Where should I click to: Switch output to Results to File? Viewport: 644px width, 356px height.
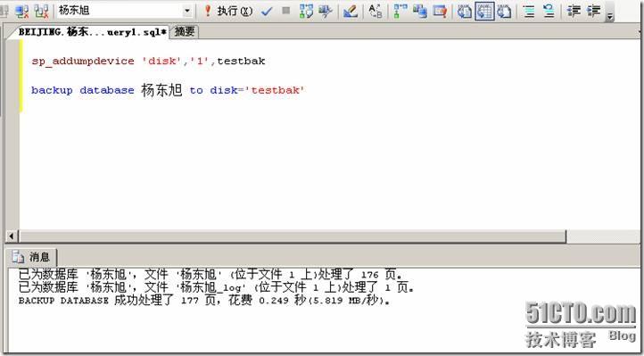point(504,11)
